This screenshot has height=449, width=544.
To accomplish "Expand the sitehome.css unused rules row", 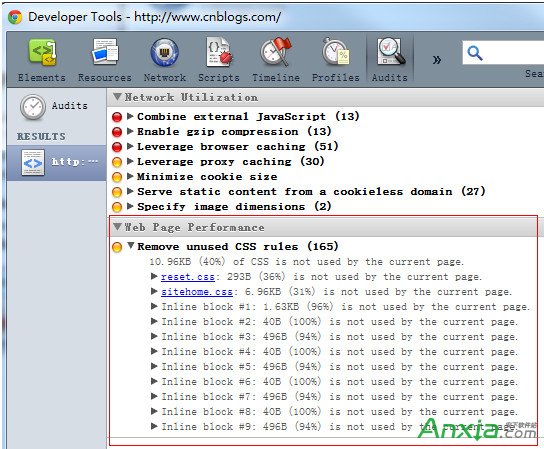I will pyautogui.click(x=154, y=291).
